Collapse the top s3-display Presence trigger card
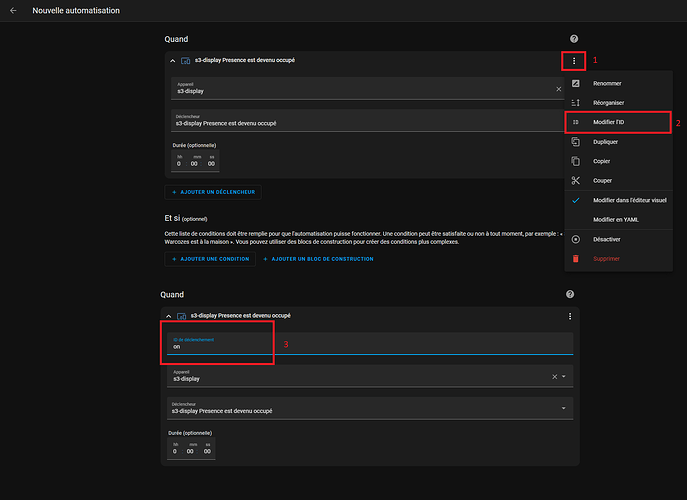 click(x=171, y=61)
